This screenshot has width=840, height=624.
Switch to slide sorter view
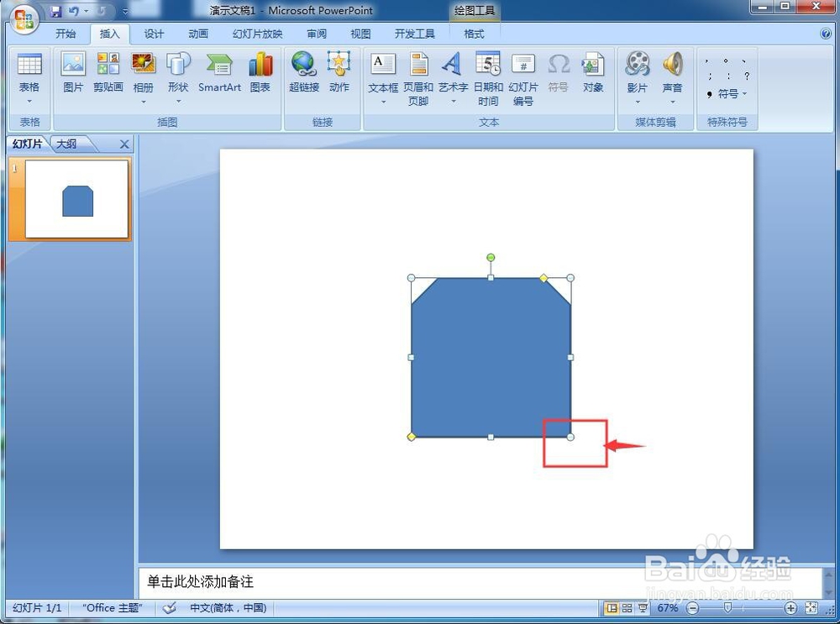point(627,608)
